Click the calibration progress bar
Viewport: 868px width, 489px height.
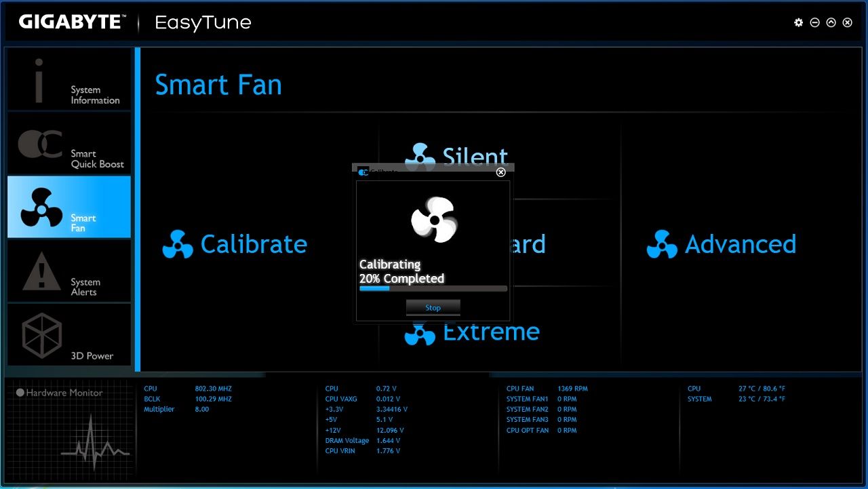(x=433, y=288)
